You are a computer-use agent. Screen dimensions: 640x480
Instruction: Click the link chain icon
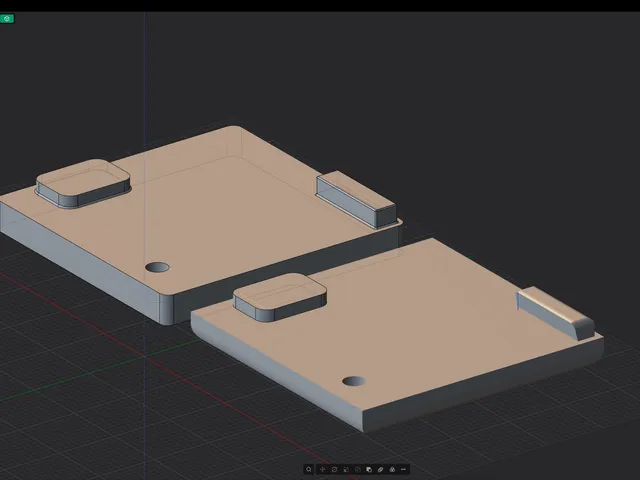click(380, 469)
